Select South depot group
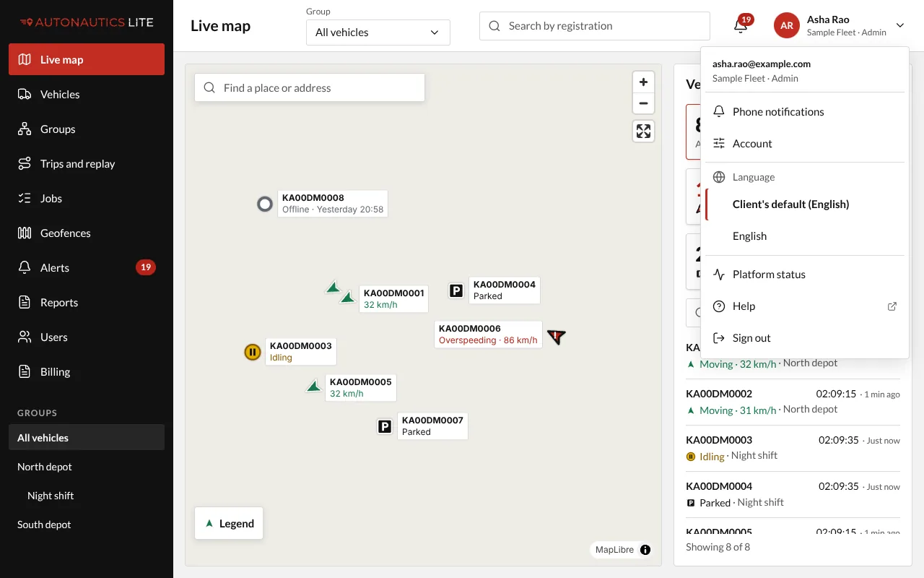Viewport: 924px width, 578px height. click(x=87, y=525)
